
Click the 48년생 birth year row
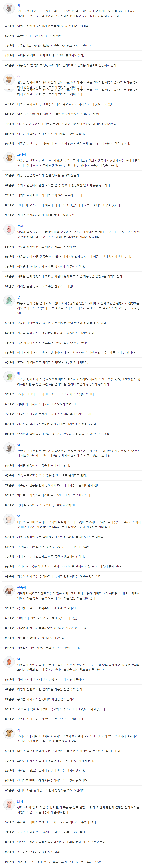[x=71, y=26]
